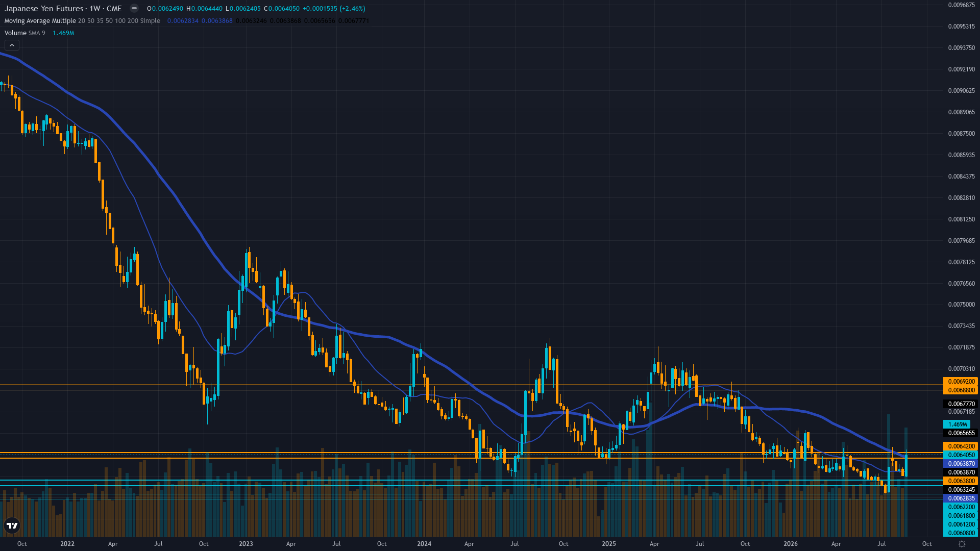980x551 pixels.
Task: Select the cyan 0.0061200 price label
Action: (x=960, y=524)
